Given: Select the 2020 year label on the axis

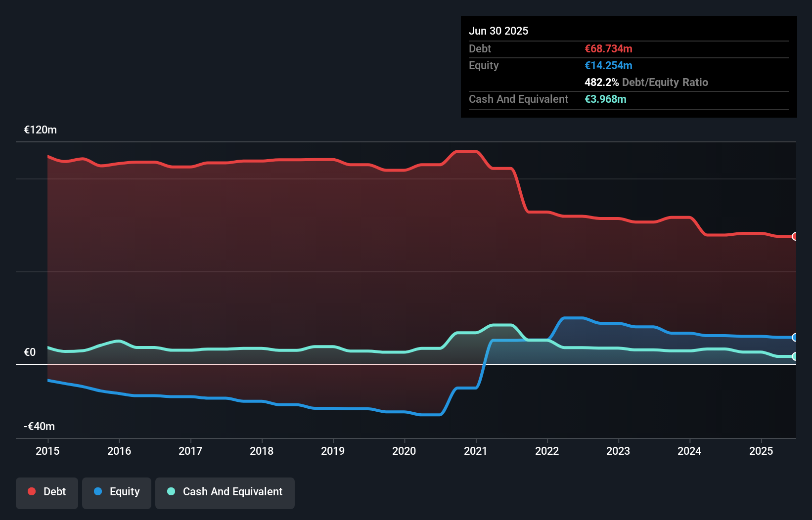Looking at the screenshot, I should pos(404,451).
